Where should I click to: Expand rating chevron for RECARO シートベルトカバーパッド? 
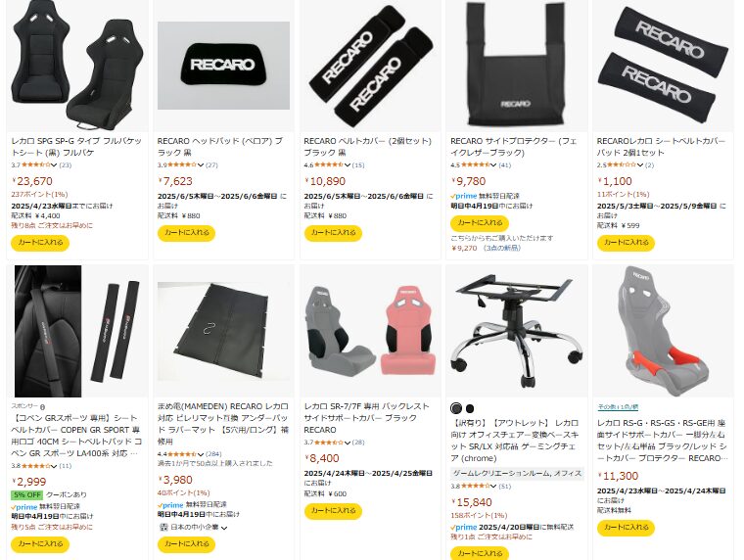point(640,164)
